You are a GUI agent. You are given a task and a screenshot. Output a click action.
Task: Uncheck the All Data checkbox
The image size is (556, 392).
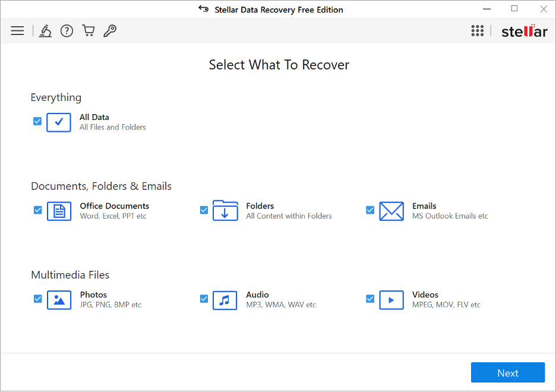pos(37,121)
